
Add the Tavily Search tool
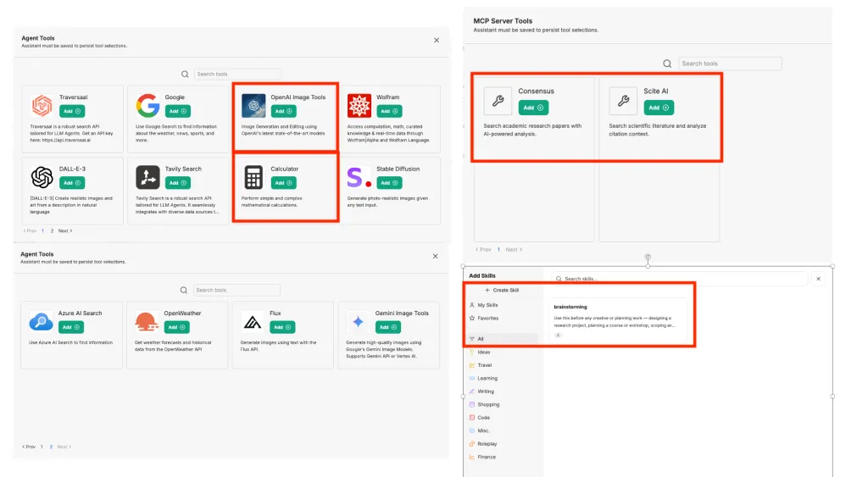pyautogui.click(x=178, y=183)
